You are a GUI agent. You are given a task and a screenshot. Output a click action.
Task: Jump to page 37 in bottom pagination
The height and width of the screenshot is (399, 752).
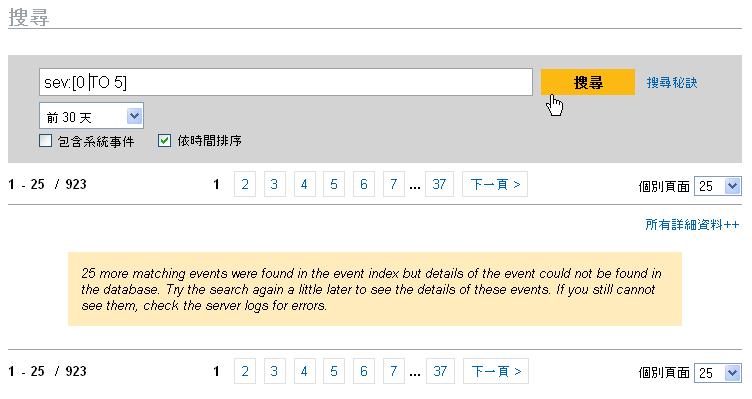tap(440, 371)
